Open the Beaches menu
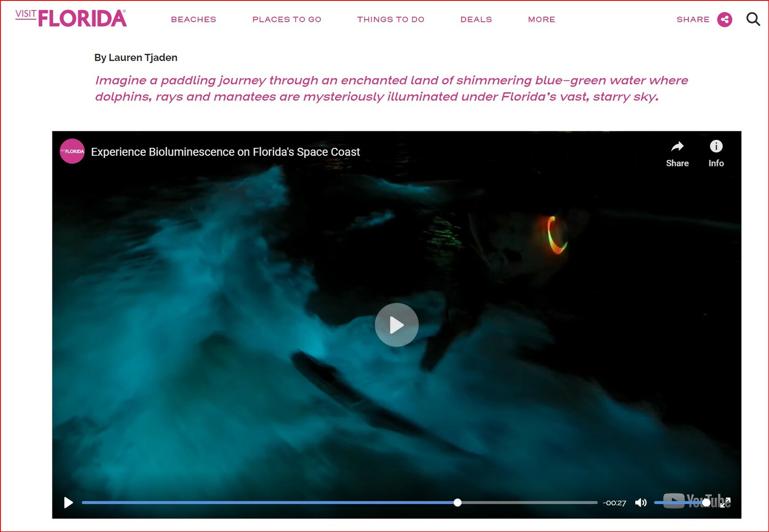The width and height of the screenshot is (769, 532). [194, 20]
